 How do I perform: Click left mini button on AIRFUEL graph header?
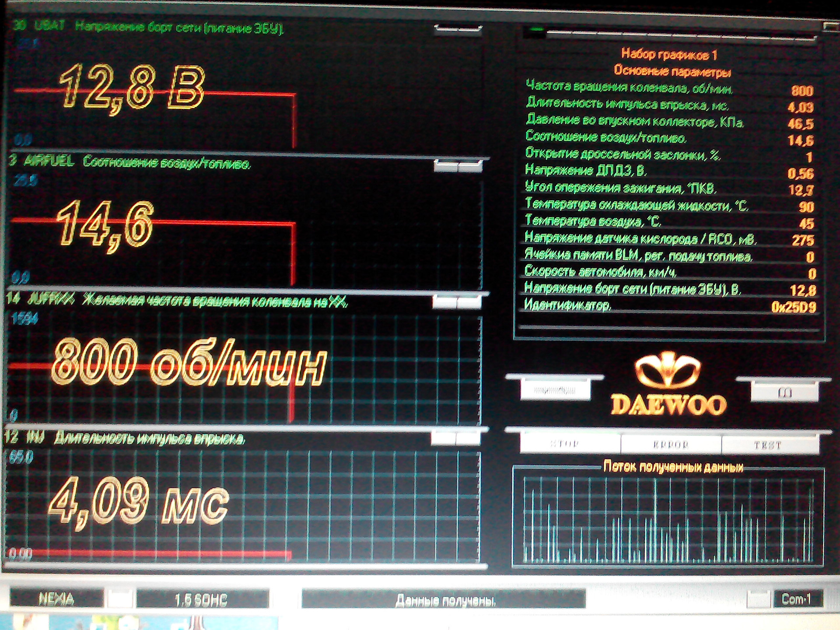[x=445, y=166]
